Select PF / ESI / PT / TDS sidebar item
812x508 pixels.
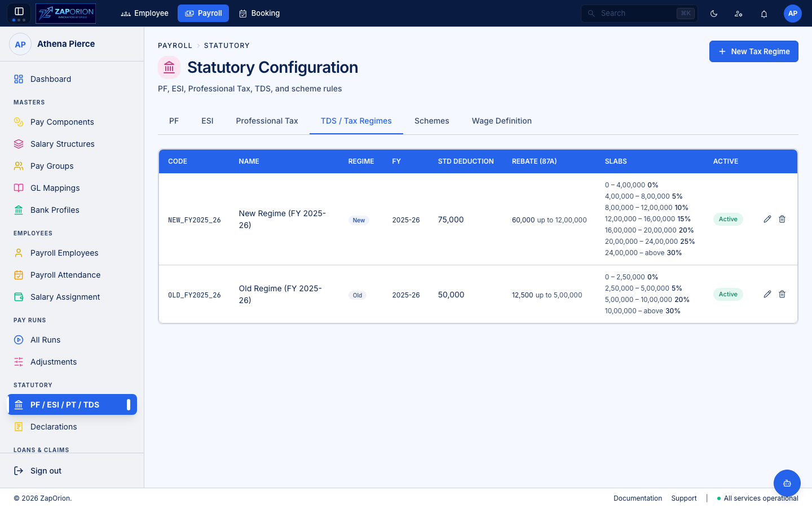[72, 405]
